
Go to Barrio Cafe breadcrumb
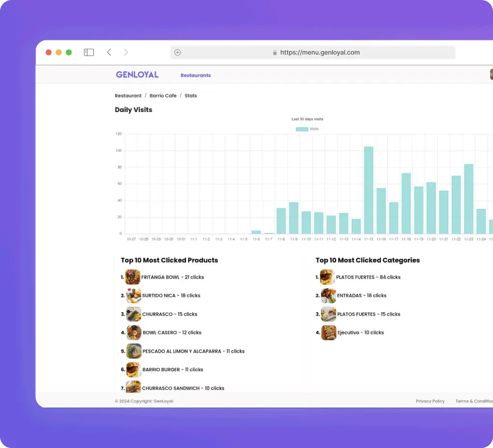click(163, 96)
